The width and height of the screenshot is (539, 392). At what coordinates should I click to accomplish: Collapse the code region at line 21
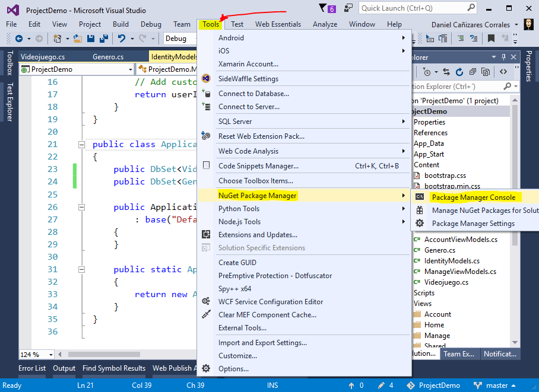tap(81, 145)
